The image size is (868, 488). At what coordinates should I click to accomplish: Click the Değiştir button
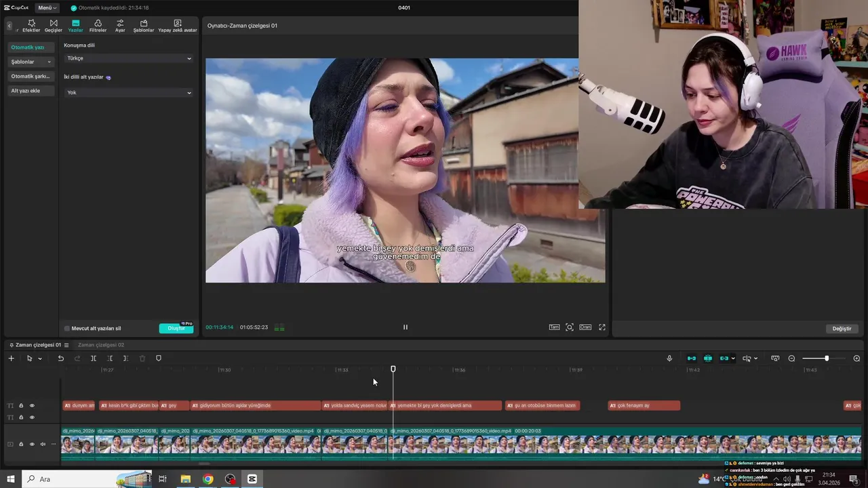pos(842,329)
